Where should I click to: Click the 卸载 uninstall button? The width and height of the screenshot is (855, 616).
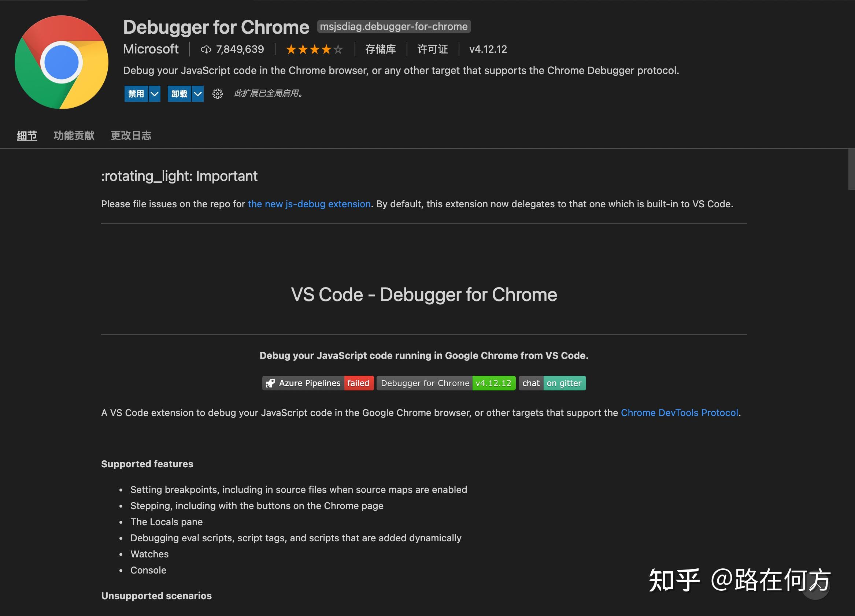tap(180, 94)
